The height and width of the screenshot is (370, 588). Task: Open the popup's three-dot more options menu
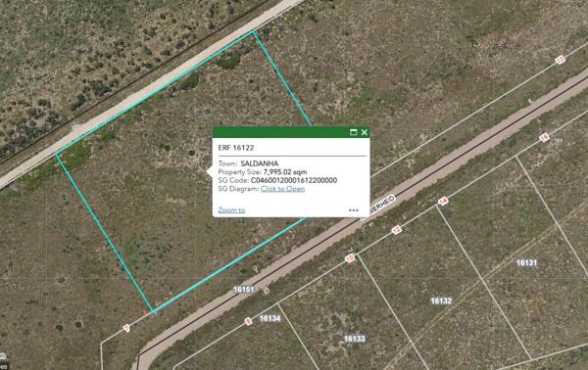[x=353, y=210]
